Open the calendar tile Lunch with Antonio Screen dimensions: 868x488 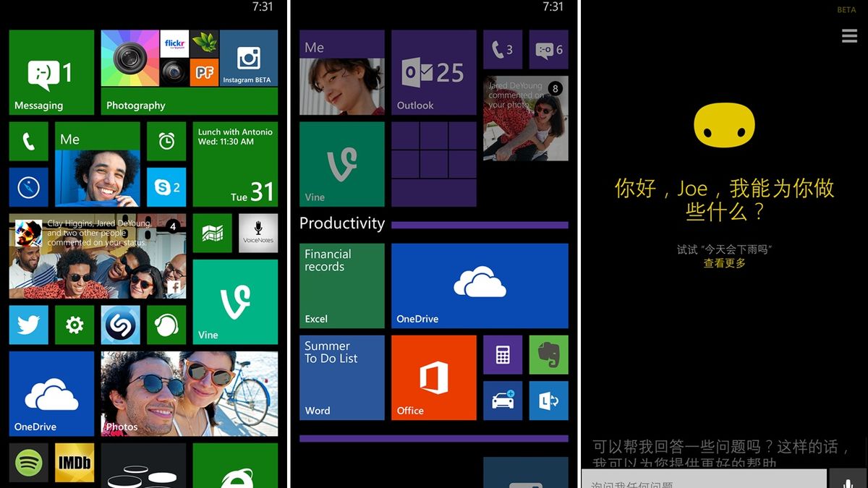(x=235, y=164)
